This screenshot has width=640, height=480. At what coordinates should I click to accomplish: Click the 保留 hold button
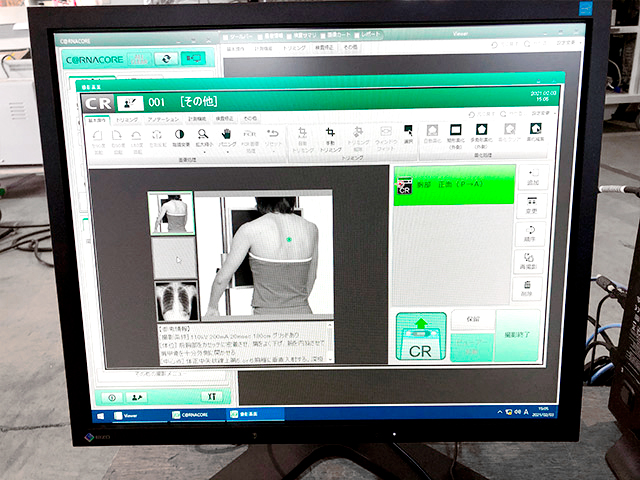473,320
